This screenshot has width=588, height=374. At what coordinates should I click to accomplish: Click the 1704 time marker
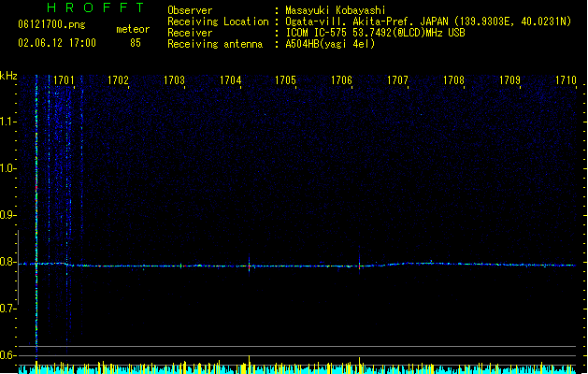230,80
